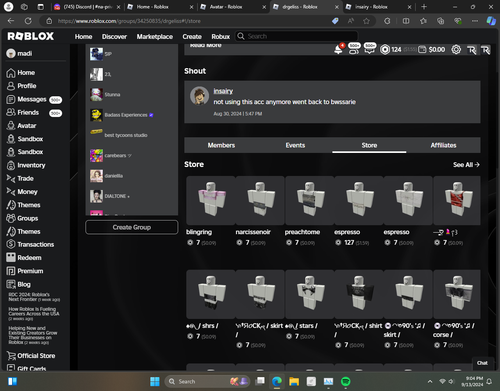Click See All in the Store section
Screen dimensions: 500x391
point(466,165)
